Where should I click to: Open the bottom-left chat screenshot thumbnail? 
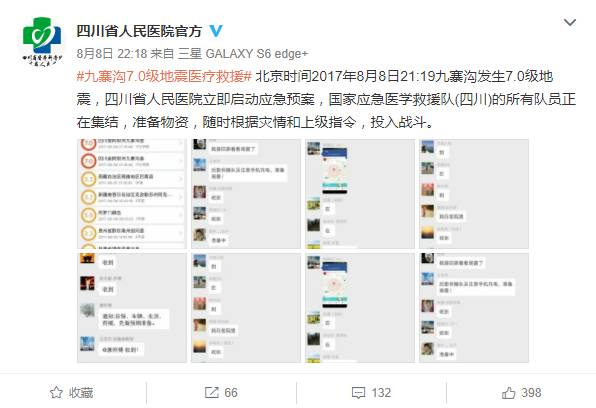click(132, 308)
